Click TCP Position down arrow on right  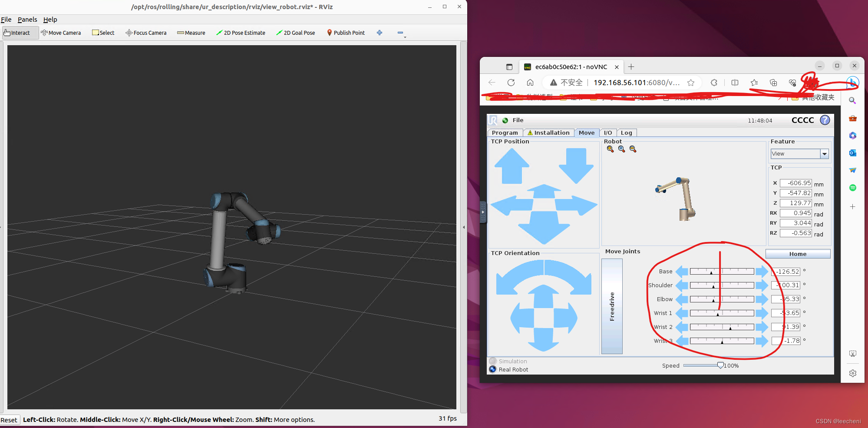click(x=576, y=166)
